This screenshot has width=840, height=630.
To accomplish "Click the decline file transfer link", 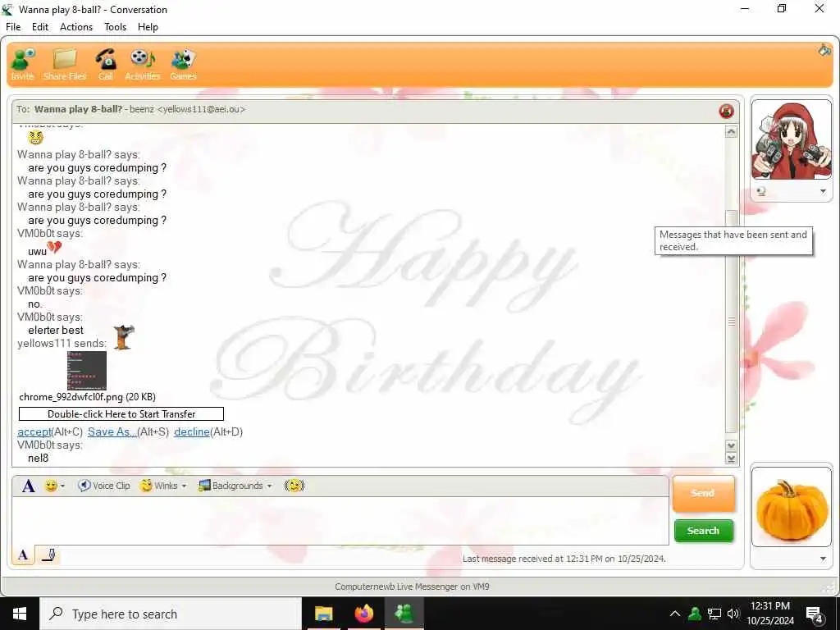I will [192, 431].
